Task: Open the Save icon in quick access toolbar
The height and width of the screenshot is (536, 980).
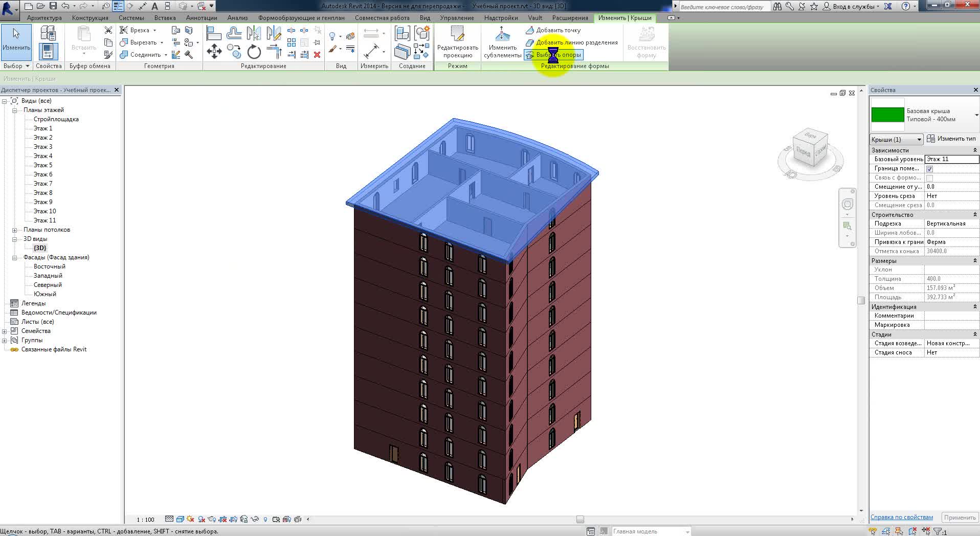Action: click(x=53, y=6)
